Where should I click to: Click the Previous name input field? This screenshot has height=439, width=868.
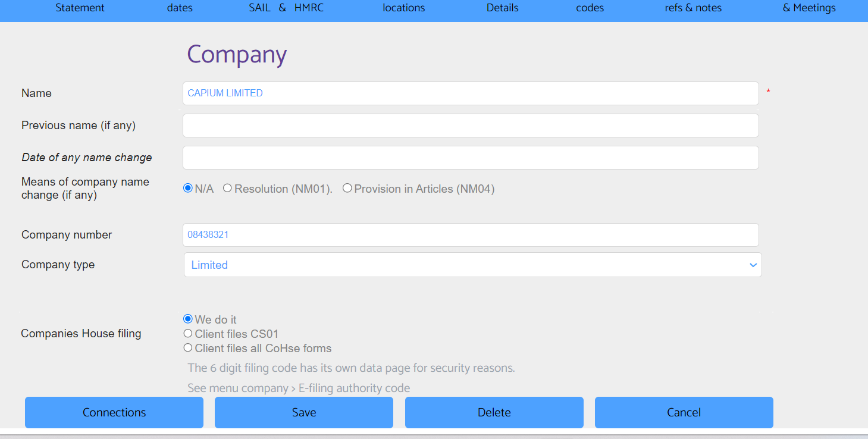[x=471, y=126]
